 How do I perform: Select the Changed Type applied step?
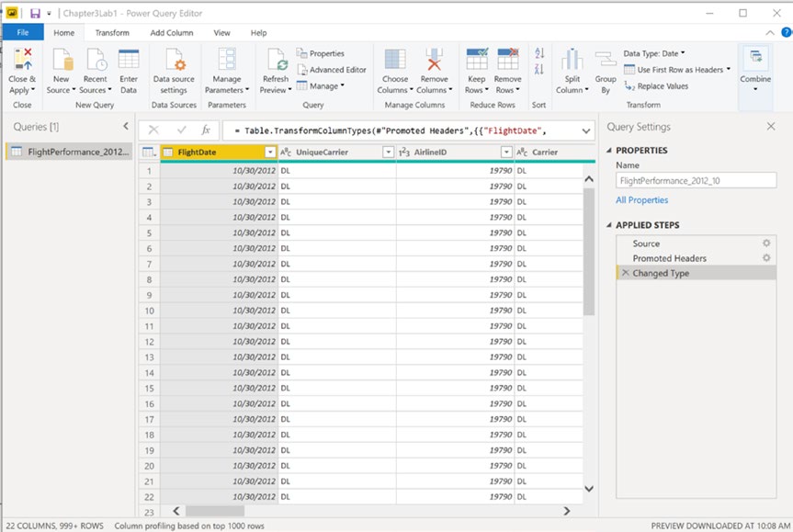696,273
